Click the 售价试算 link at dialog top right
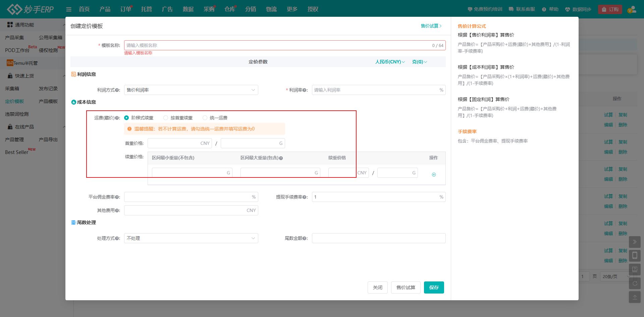 click(x=431, y=26)
